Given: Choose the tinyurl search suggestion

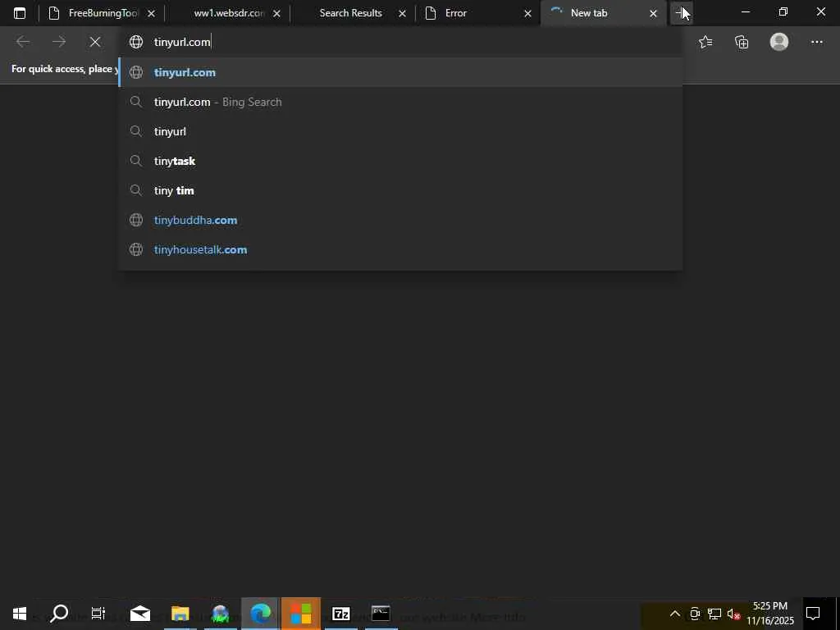Looking at the screenshot, I should [x=400, y=131].
